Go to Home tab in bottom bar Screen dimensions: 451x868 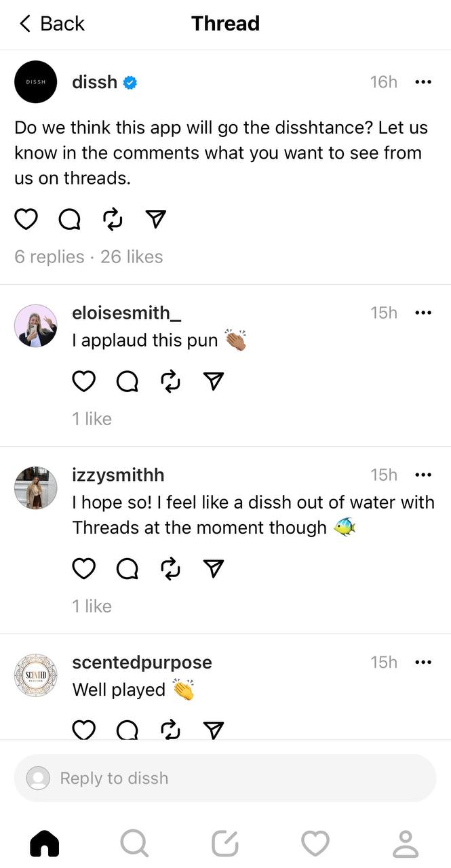pos(45,844)
